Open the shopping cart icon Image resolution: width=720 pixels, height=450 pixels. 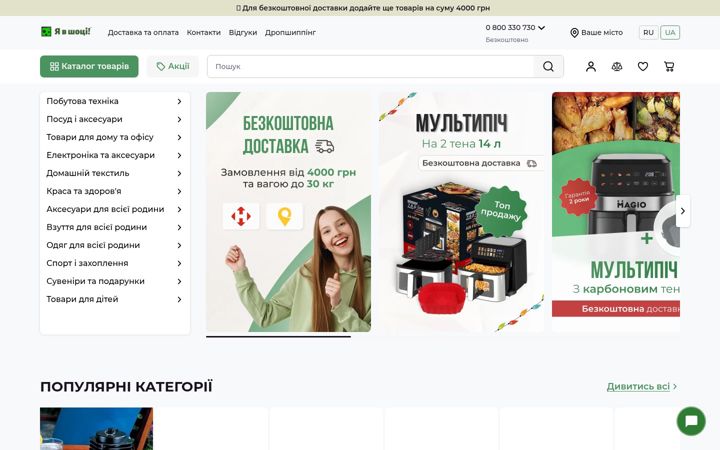pyautogui.click(x=669, y=67)
